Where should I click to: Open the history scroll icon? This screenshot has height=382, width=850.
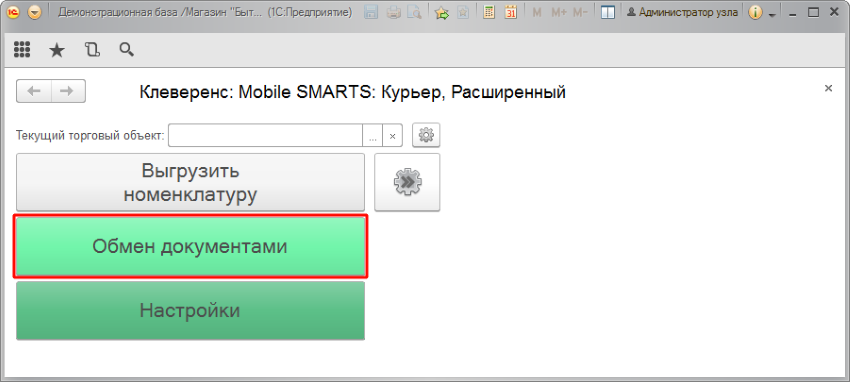(x=93, y=50)
